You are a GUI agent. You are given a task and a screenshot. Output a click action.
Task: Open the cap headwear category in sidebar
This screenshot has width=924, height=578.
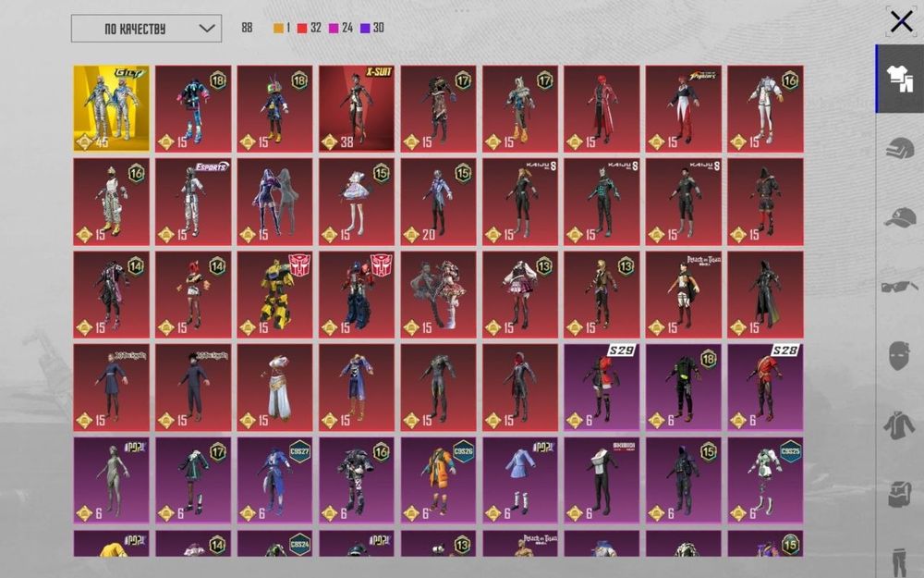[x=900, y=217]
